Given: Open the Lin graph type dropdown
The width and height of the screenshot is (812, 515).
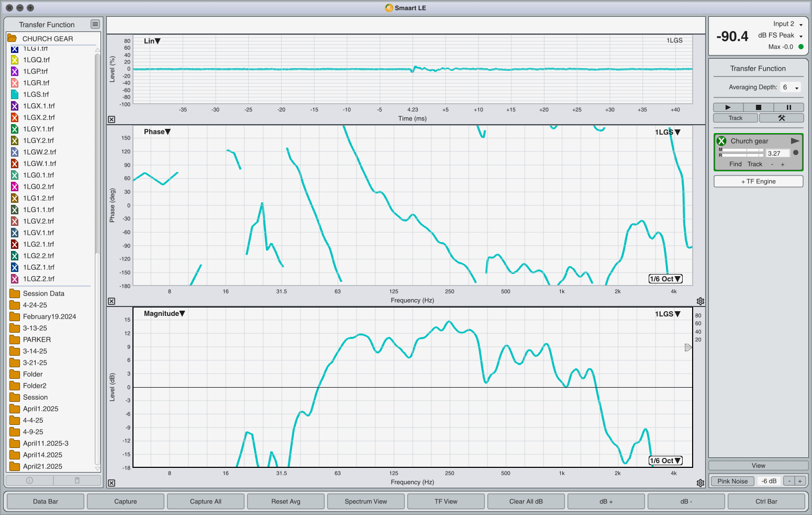Looking at the screenshot, I should point(152,41).
